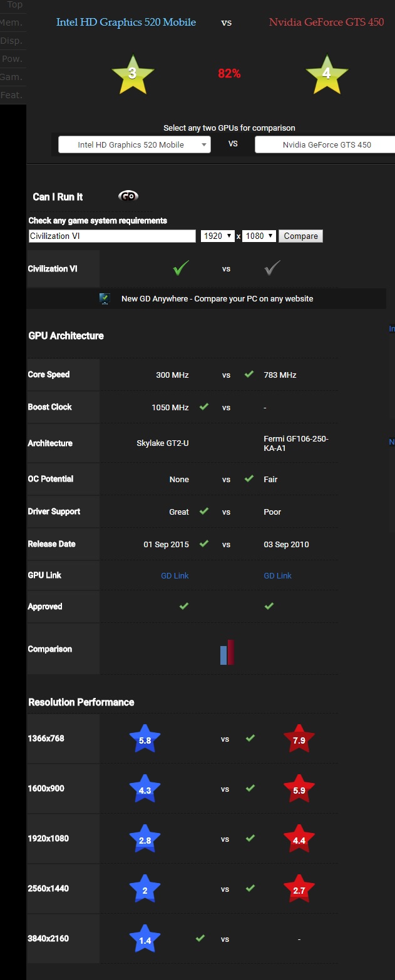The image size is (395, 980).
Task: Click the blue 2 star for 2560x1440
Action: pyautogui.click(x=145, y=889)
